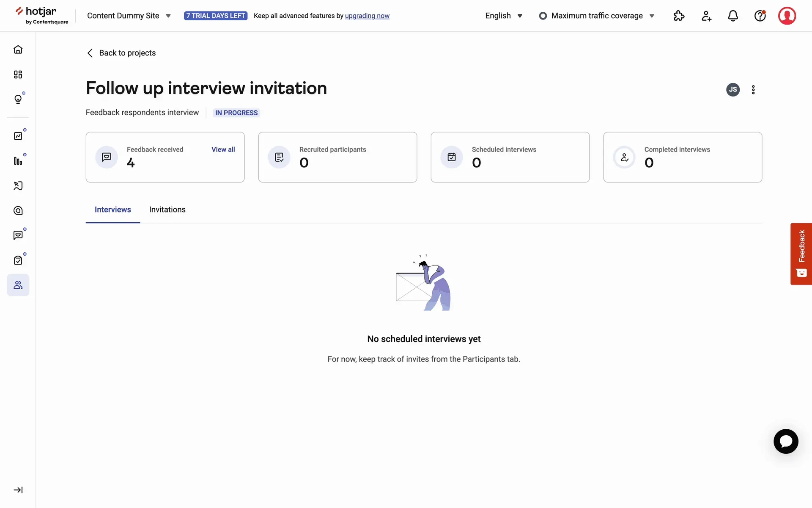The height and width of the screenshot is (508, 812).
Task: Expand the sidebar with arrow icon
Action: pyautogui.click(x=18, y=490)
